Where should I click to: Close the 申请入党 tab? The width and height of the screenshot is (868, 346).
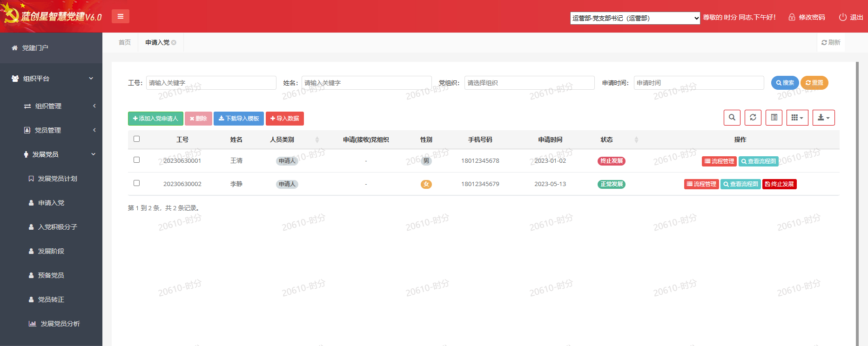174,42
